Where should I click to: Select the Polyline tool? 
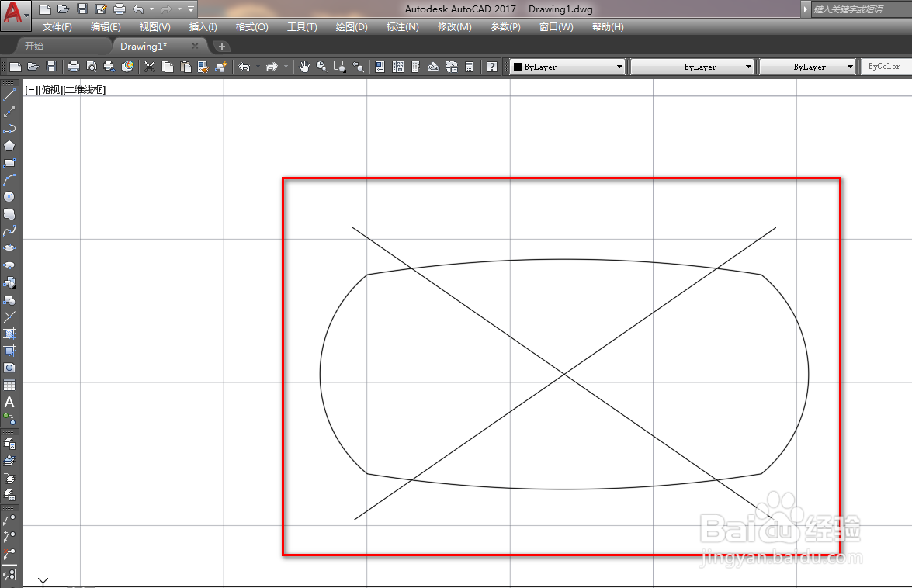[x=9, y=129]
